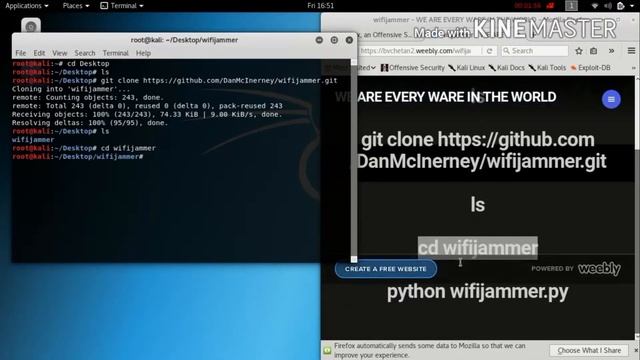Maximize the terminal window
This screenshot has height=360, width=640.
pyautogui.click(x=334, y=40)
